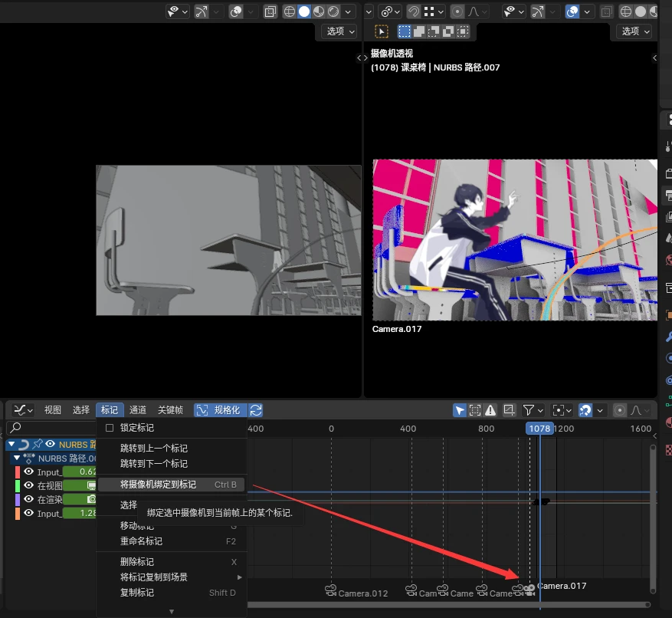The height and width of the screenshot is (618, 672).
Task: Open selectability and visibility dropdown in left viewport
Action: [178, 12]
